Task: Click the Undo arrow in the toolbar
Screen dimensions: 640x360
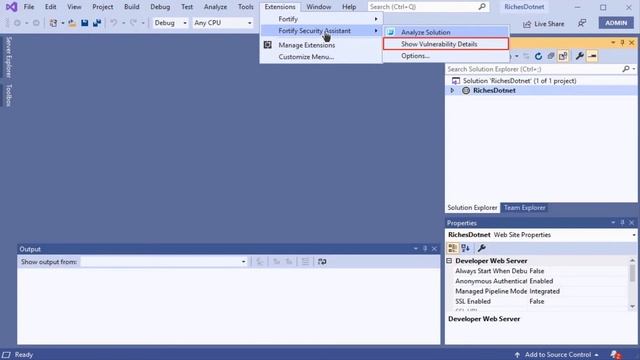Action: [x=114, y=23]
